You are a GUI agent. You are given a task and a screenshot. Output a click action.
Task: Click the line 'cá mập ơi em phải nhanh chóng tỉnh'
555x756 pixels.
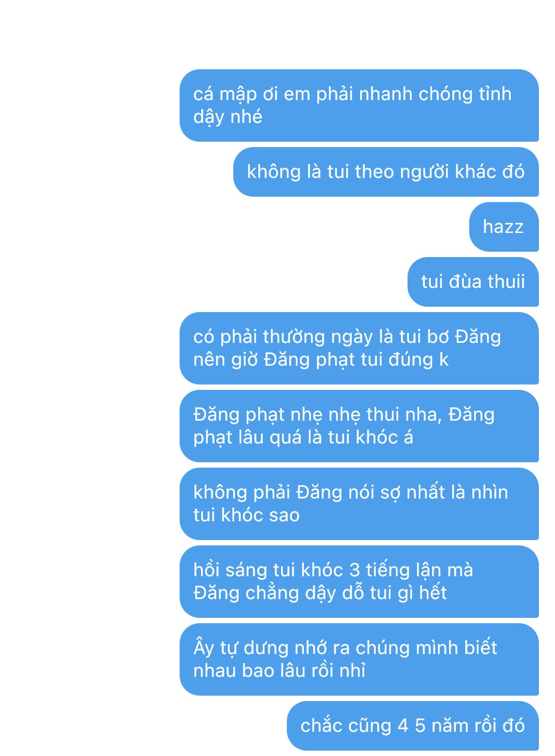pyautogui.click(x=352, y=94)
